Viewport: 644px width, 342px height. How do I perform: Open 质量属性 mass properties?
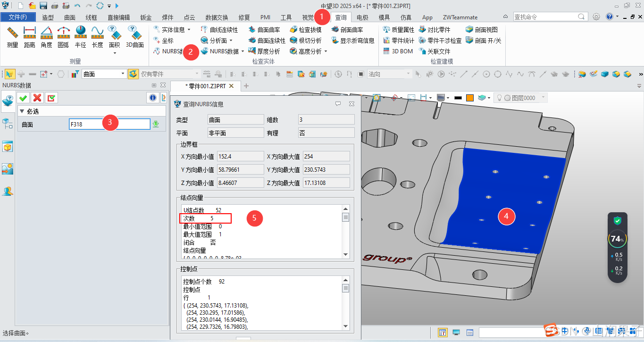point(398,30)
